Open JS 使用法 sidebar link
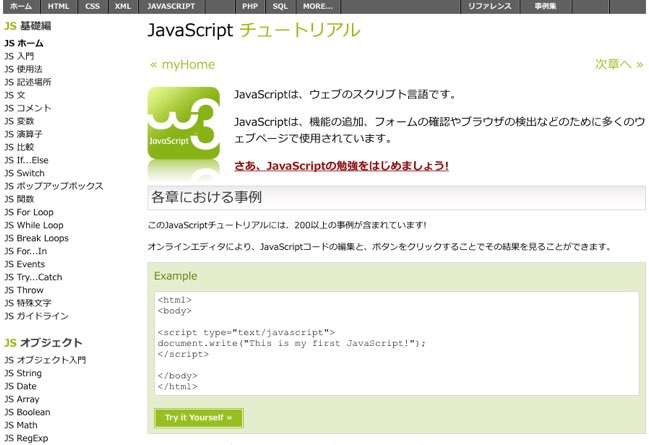649x445 pixels. tap(24, 69)
